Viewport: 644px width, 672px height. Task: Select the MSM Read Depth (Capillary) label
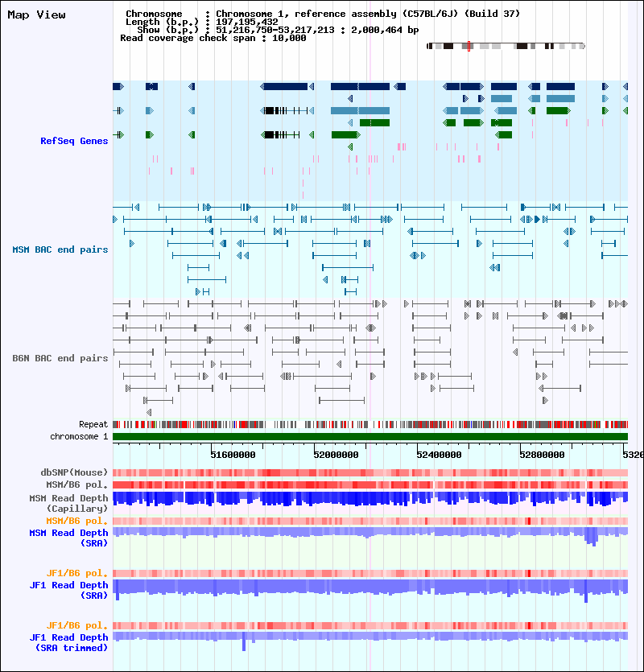68,503
